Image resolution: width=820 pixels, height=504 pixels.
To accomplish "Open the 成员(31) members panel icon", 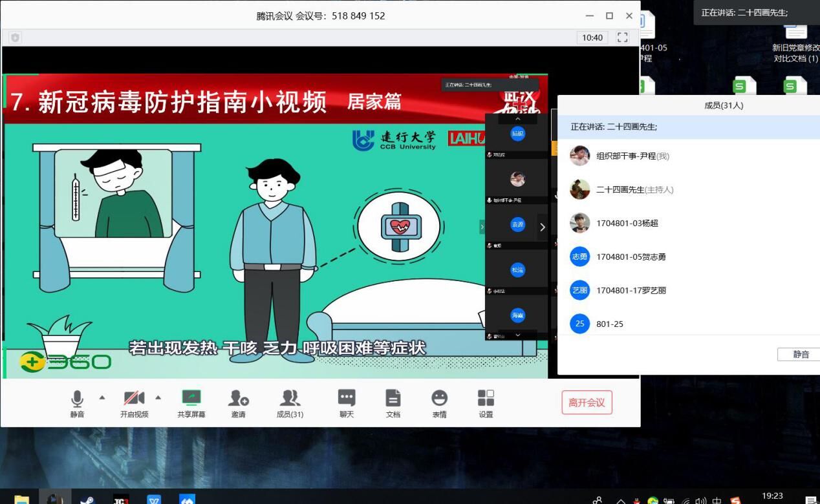I will pyautogui.click(x=290, y=403).
